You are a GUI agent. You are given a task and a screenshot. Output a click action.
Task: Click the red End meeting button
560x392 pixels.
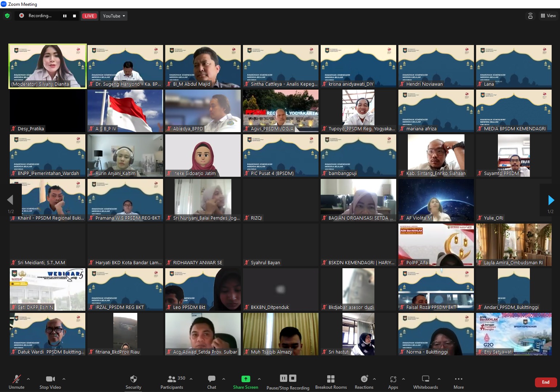pos(545,382)
